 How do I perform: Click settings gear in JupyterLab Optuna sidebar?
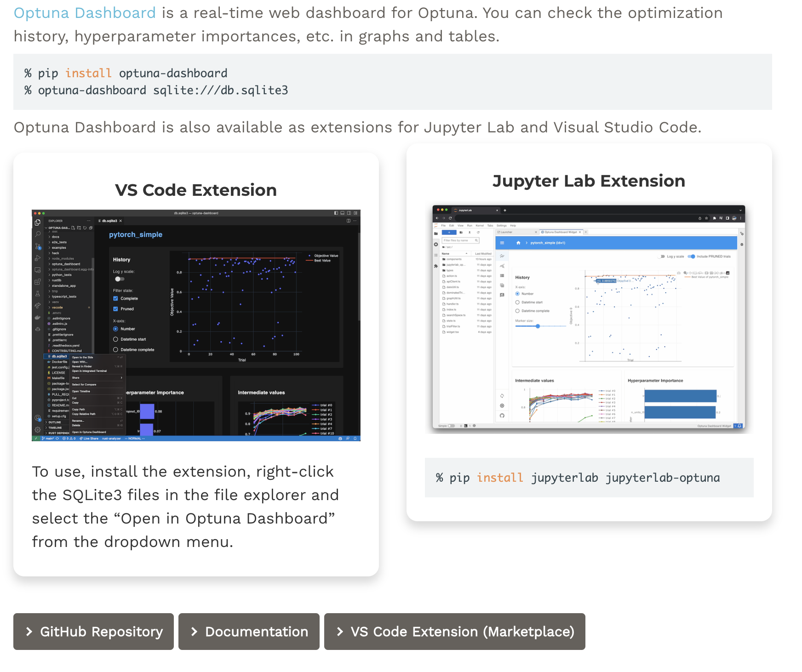pyautogui.click(x=502, y=405)
